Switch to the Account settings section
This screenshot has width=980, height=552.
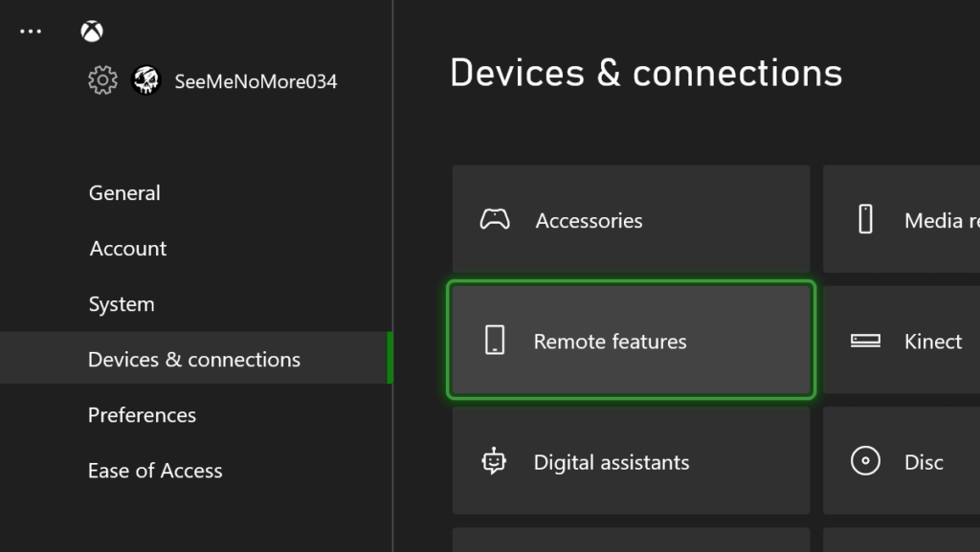[127, 248]
